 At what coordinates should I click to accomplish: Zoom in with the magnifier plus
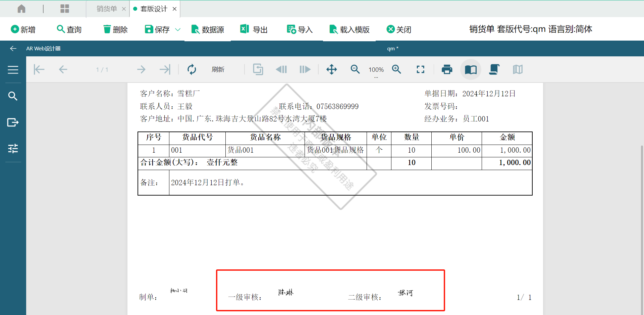click(397, 69)
